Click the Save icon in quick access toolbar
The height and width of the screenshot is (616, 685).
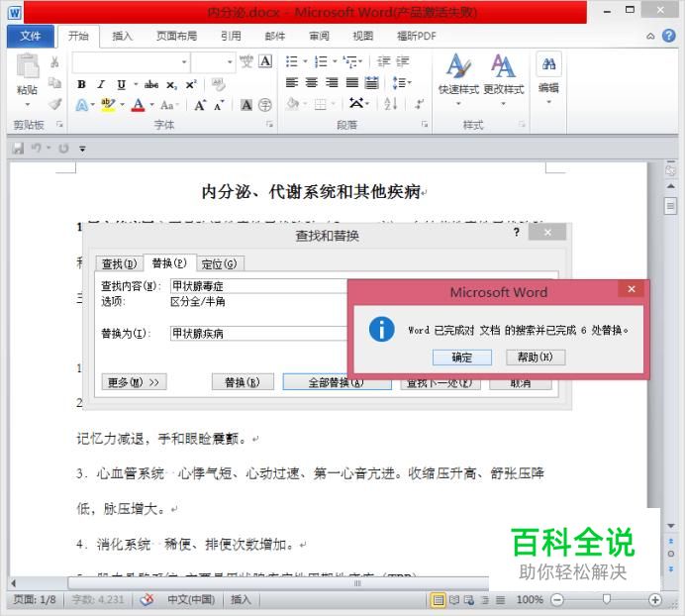18,149
